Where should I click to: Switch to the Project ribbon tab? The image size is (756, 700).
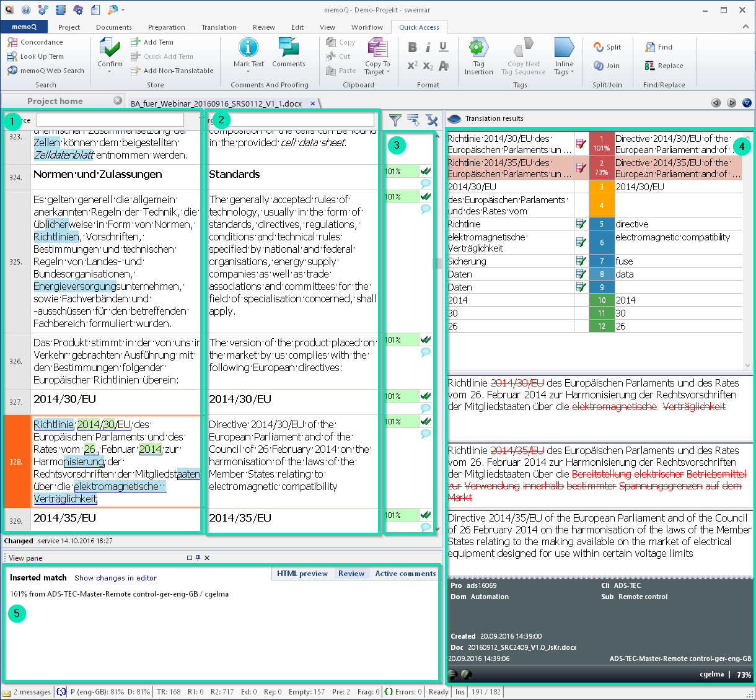pyautogui.click(x=69, y=27)
